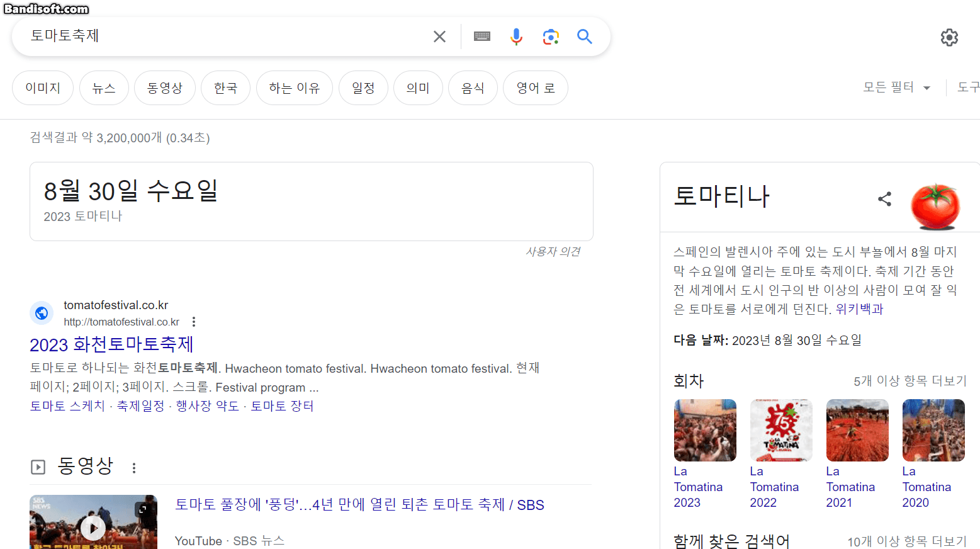Share the 토마티나 knowledge panel
The image size is (980, 549).
click(884, 199)
